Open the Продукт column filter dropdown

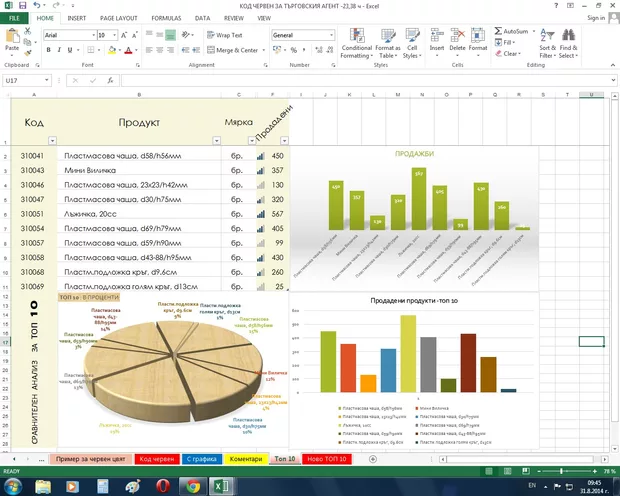(218, 142)
